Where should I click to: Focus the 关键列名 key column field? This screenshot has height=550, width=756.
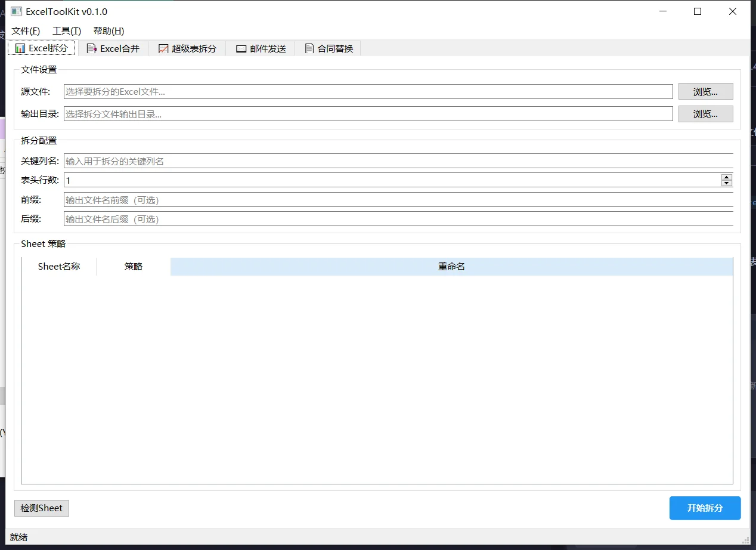click(x=398, y=161)
